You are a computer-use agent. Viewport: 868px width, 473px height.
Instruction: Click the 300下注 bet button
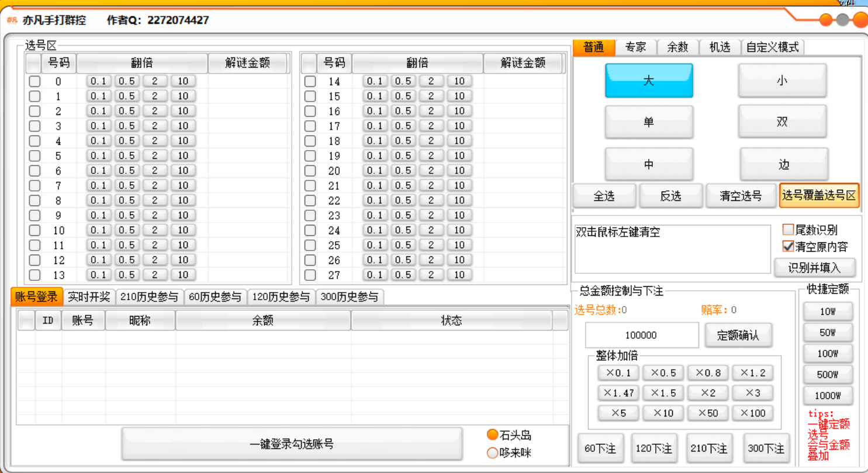click(767, 448)
